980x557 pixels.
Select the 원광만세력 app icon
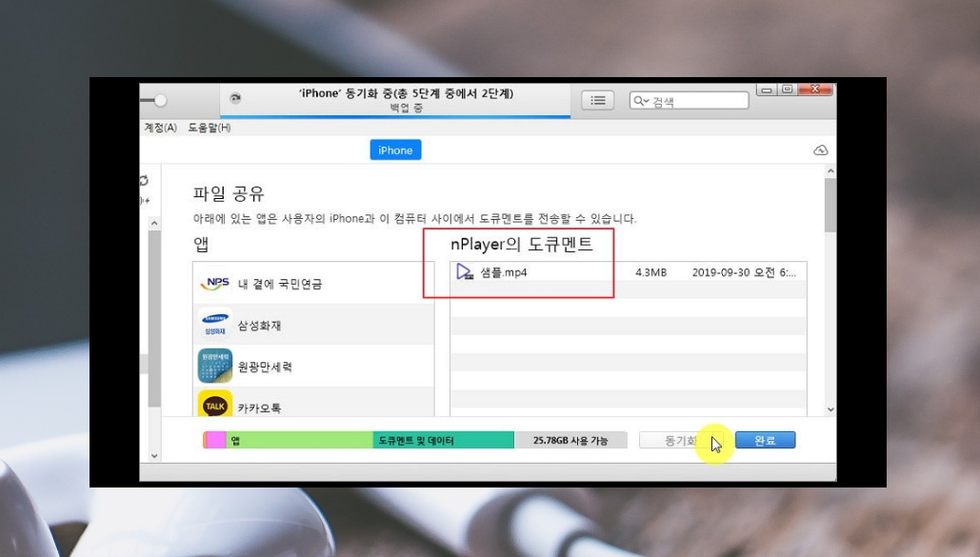(215, 366)
